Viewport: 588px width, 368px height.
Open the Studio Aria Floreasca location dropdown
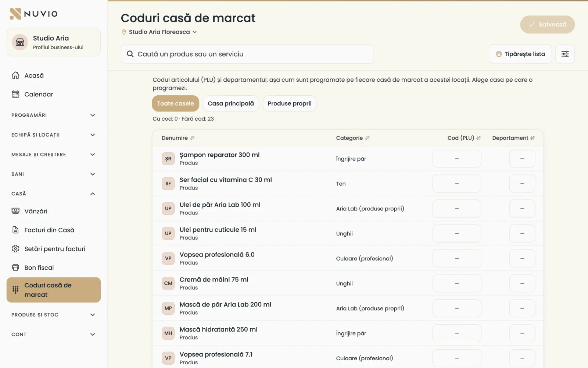pos(159,32)
